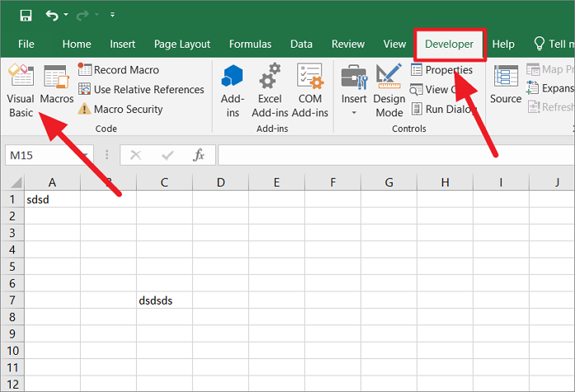Switch to the View tab
575x392 pixels.
point(394,45)
